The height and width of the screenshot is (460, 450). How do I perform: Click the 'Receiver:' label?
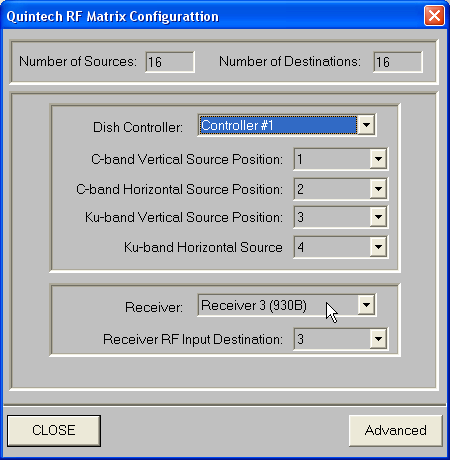(154, 307)
